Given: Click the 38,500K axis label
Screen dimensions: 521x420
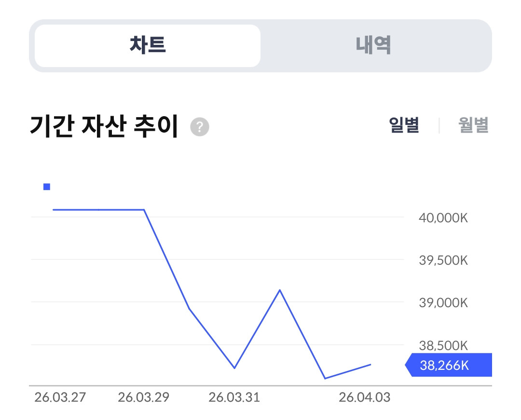Looking at the screenshot, I should click(x=443, y=345).
